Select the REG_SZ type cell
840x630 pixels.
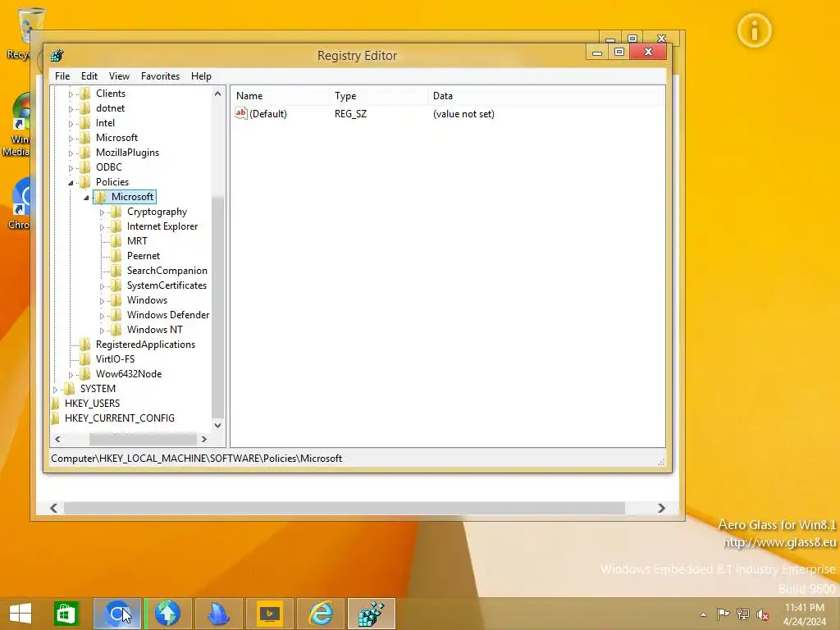351,113
